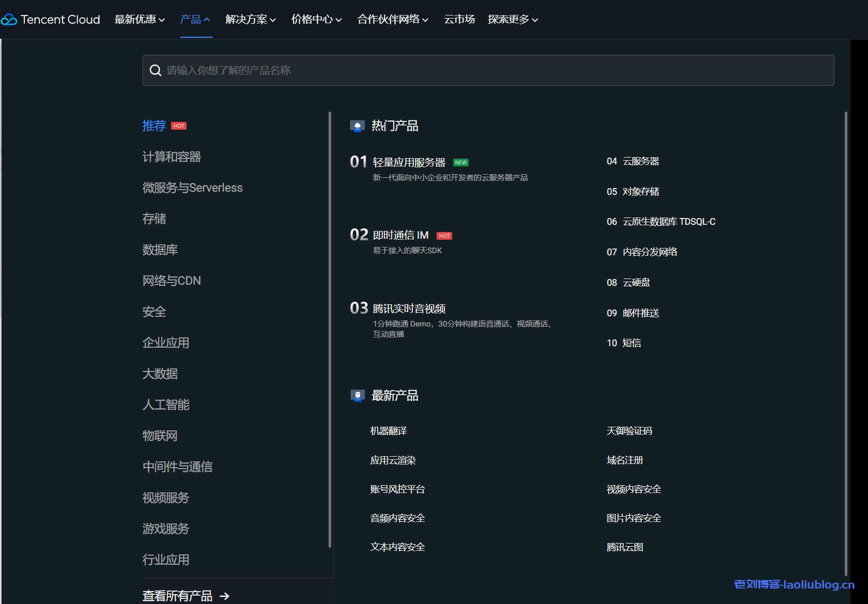Click the category list scrollbar
The height and width of the screenshot is (604, 868).
click(330, 330)
